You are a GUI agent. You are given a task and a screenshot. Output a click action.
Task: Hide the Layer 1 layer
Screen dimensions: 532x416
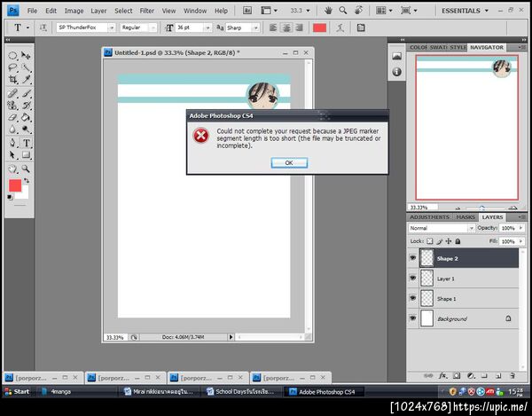pos(413,279)
